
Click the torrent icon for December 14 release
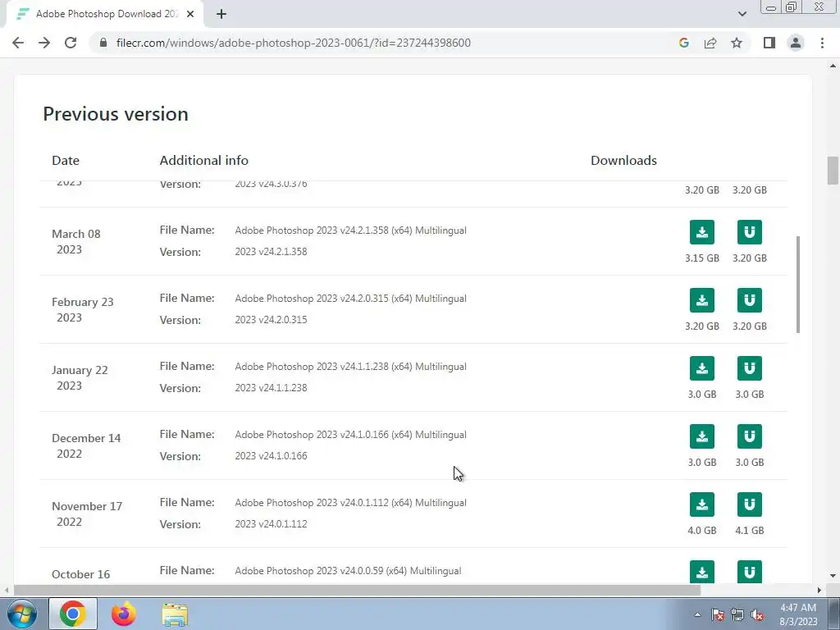click(750, 436)
